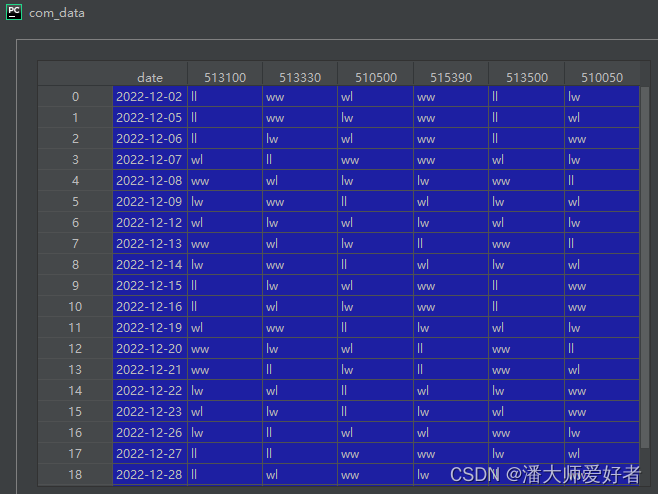The width and height of the screenshot is (658, 494).
Task: Click date cell 2022-12-20
Action: pos(150,348)
